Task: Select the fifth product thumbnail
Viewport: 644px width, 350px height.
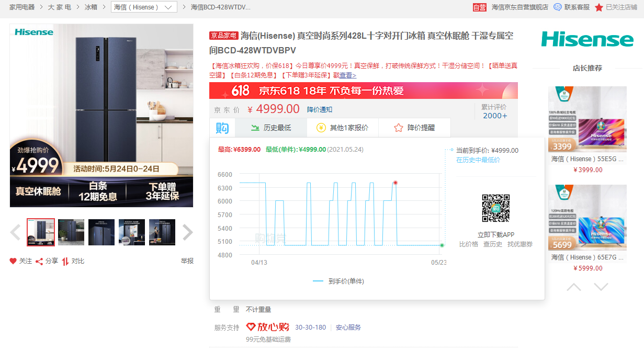Action: 162,232
